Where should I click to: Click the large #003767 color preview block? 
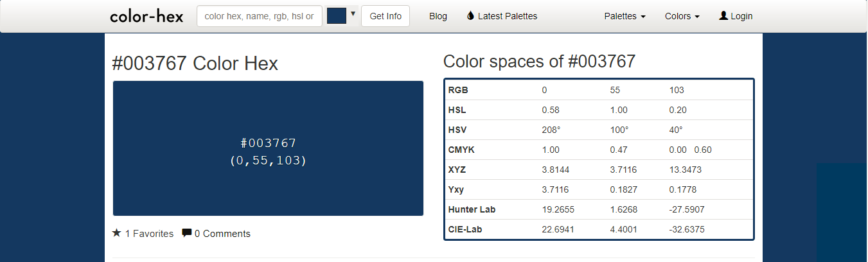[268, 148]
